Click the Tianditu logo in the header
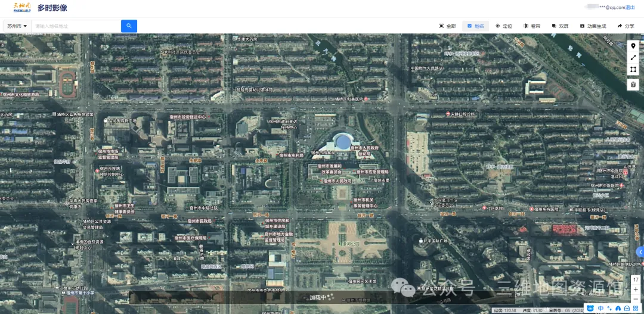644x314 pixels. coord(22,7)
